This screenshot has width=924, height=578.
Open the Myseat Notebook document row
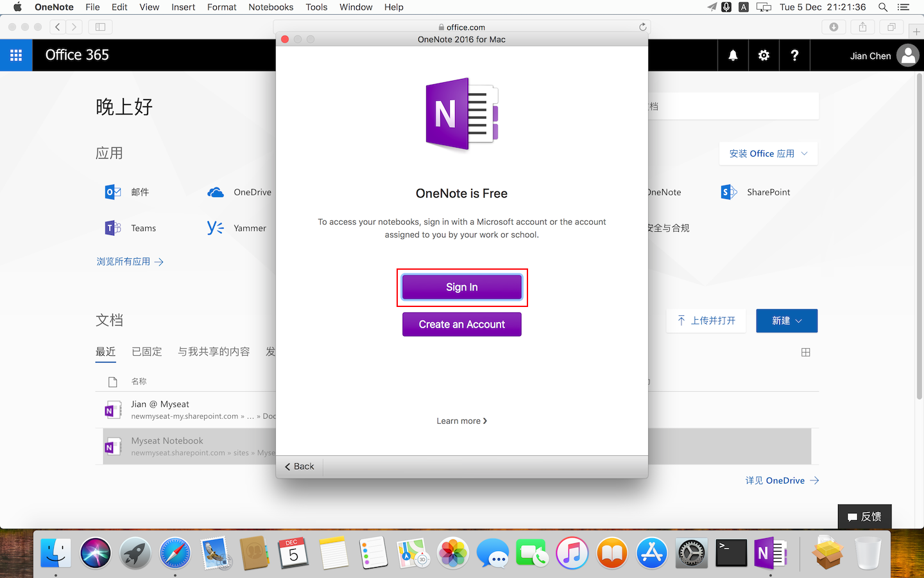click(x=457, y=446)
